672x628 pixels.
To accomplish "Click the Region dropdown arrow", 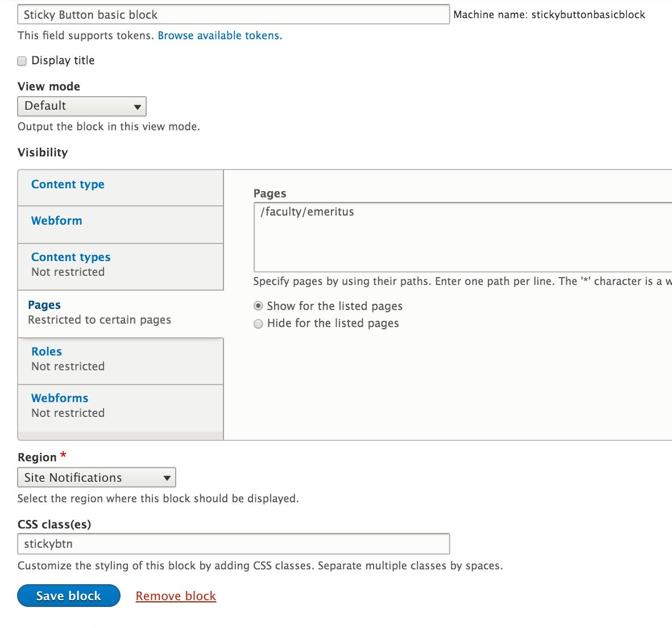I will (167, 477).
